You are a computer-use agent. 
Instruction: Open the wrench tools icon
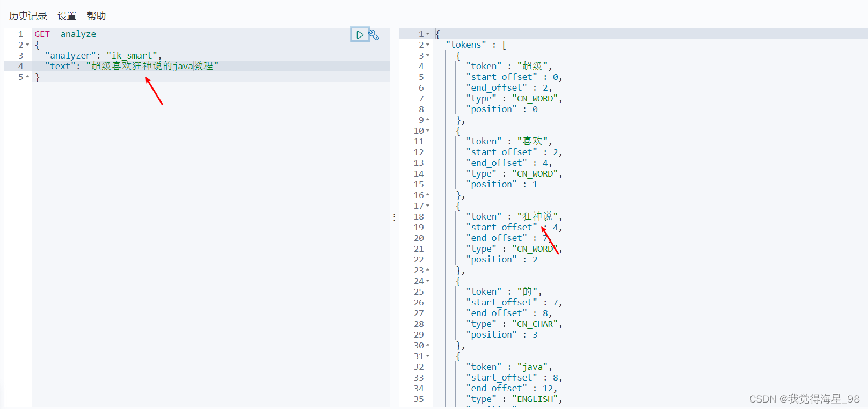(374, 35)
